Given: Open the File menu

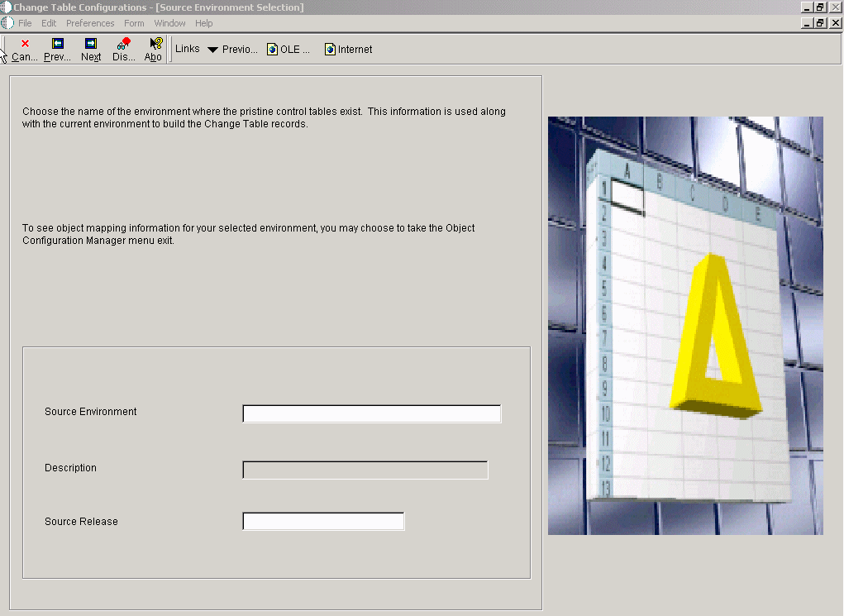Looking at the screenshot, I should pos(25,23).
